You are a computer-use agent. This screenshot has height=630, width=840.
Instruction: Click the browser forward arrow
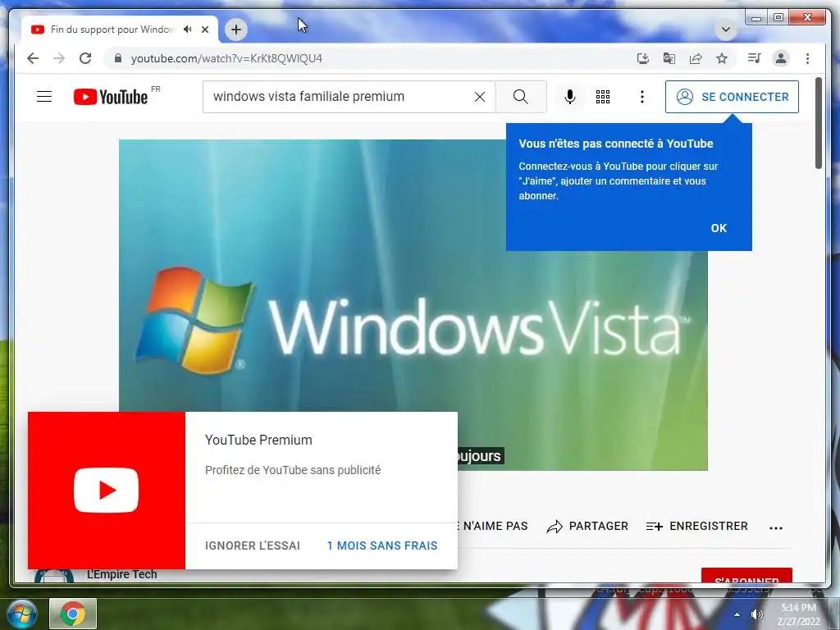(59, 58)
